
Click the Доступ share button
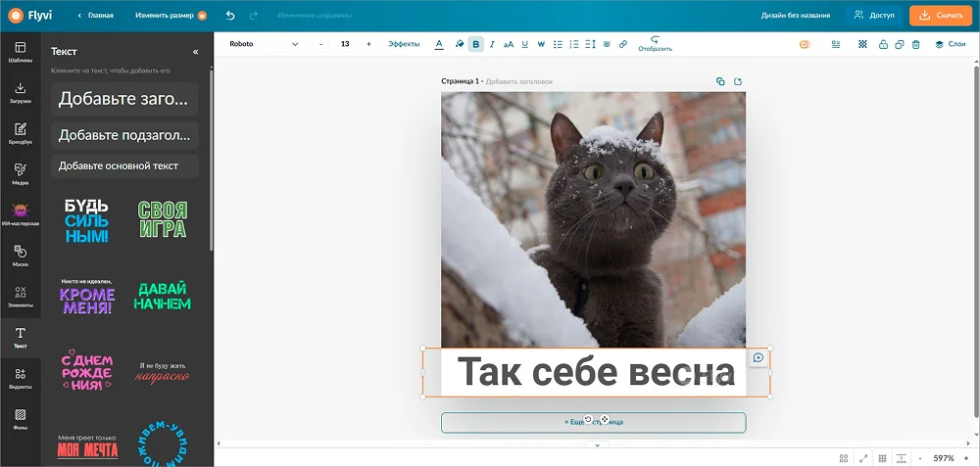click(873, 16)
